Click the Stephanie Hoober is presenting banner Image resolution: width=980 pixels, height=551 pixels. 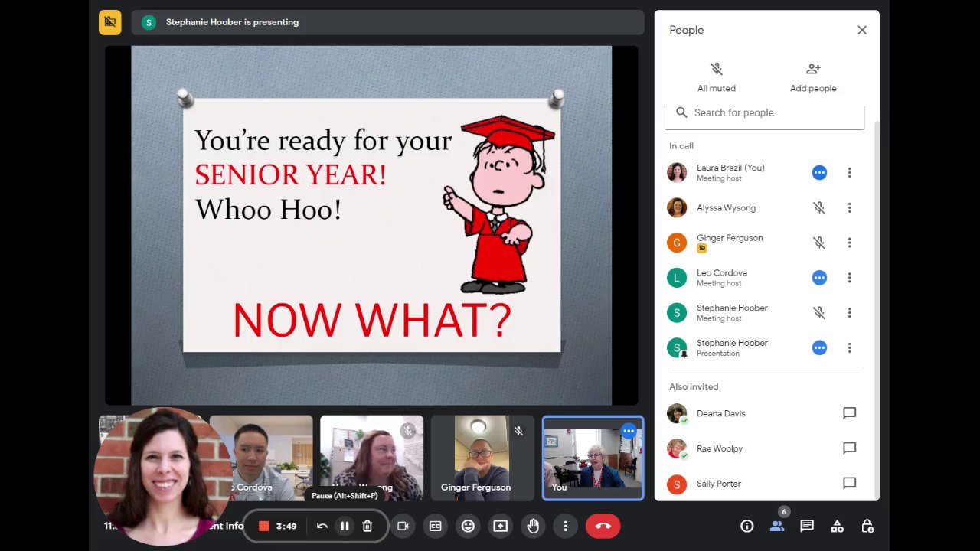tap(387, 22)
